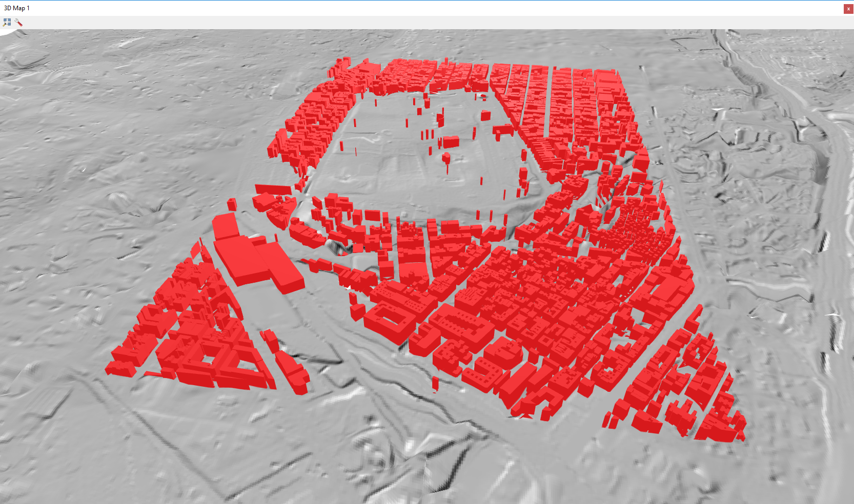This screenshot has height=504, width=854.
Task: Click the hillshade terrain in the bottom-left corner
Action: click(x=77, y=461)
